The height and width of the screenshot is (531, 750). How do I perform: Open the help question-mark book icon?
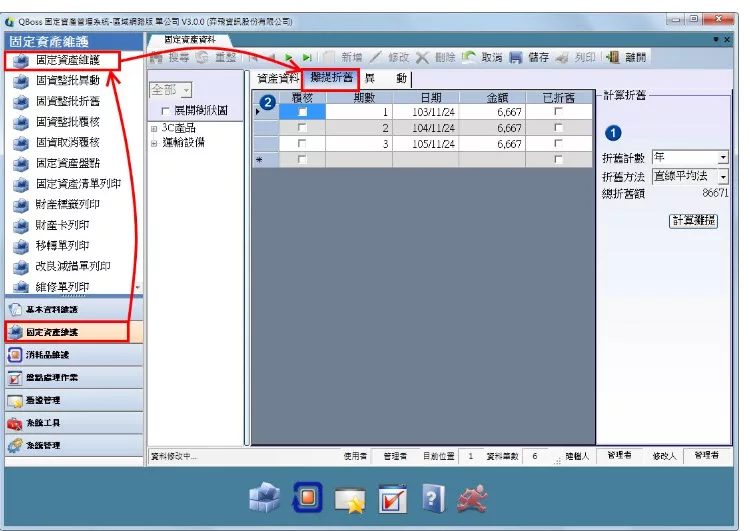[434, 497]
